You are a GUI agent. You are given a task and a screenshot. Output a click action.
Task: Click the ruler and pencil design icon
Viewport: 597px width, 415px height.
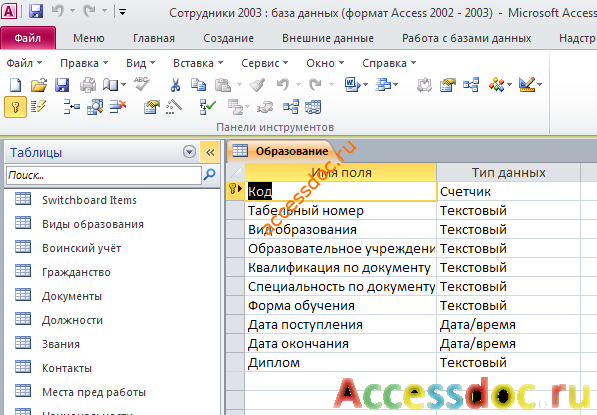pos(527,85)
